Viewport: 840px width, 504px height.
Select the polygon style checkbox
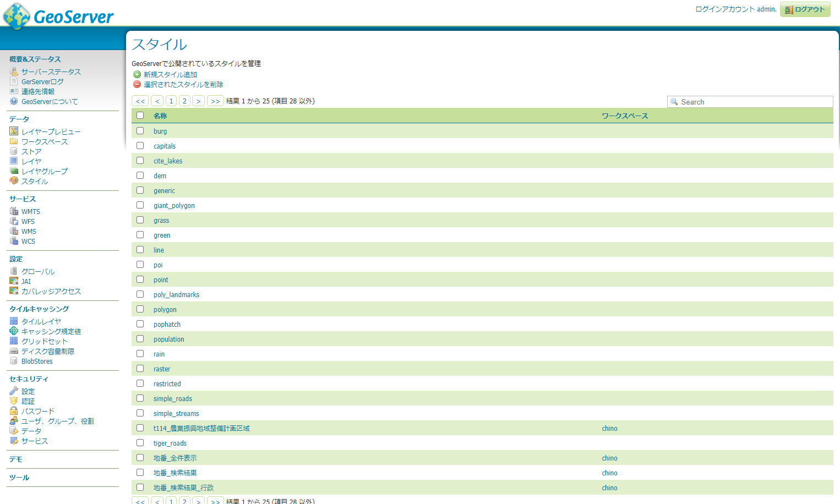pos(140,309)
